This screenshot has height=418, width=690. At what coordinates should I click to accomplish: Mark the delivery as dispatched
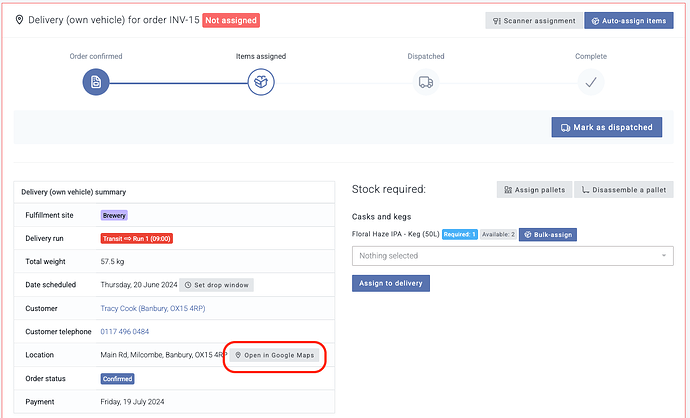coord(606,127)
